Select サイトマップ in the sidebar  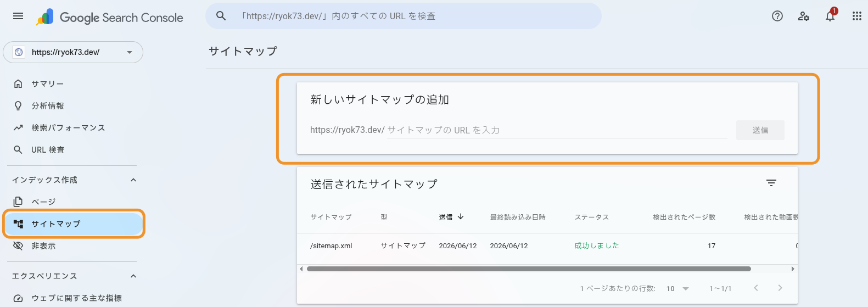tap(74, 224)
